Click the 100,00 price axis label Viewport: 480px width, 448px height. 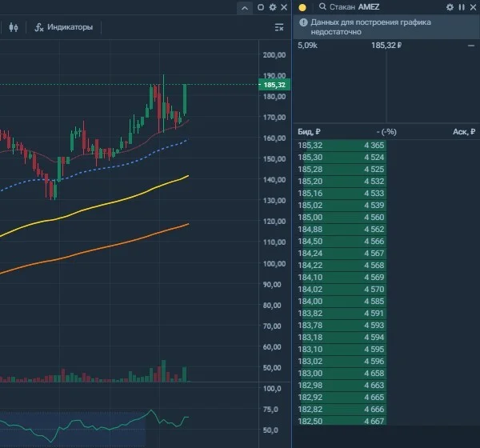coord(274,264)
